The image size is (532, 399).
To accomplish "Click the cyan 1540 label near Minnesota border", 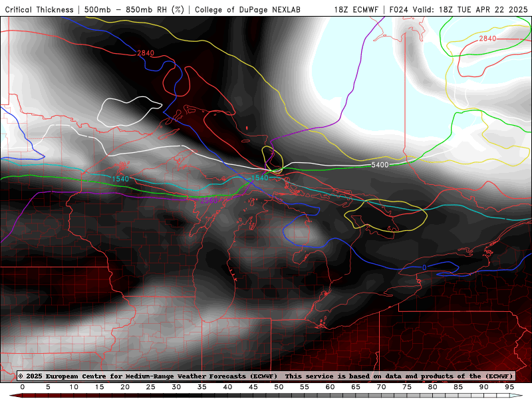I will (x=120, y=179).
